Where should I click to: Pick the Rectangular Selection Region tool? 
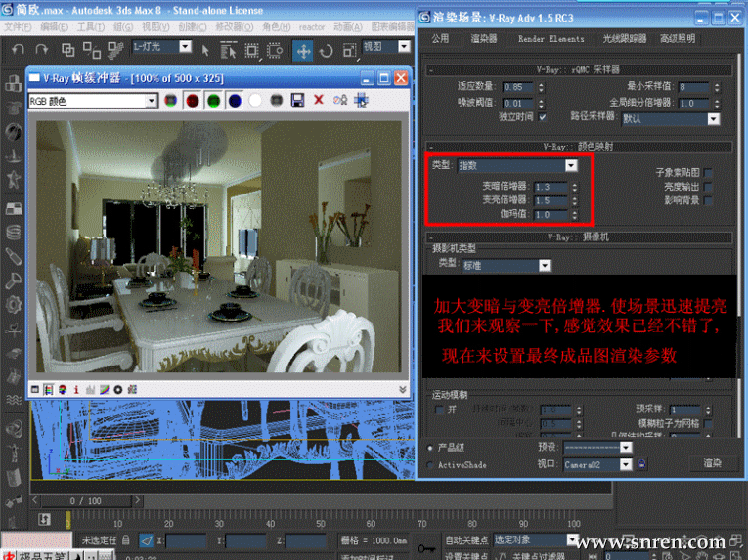click(x=252, y=50)
